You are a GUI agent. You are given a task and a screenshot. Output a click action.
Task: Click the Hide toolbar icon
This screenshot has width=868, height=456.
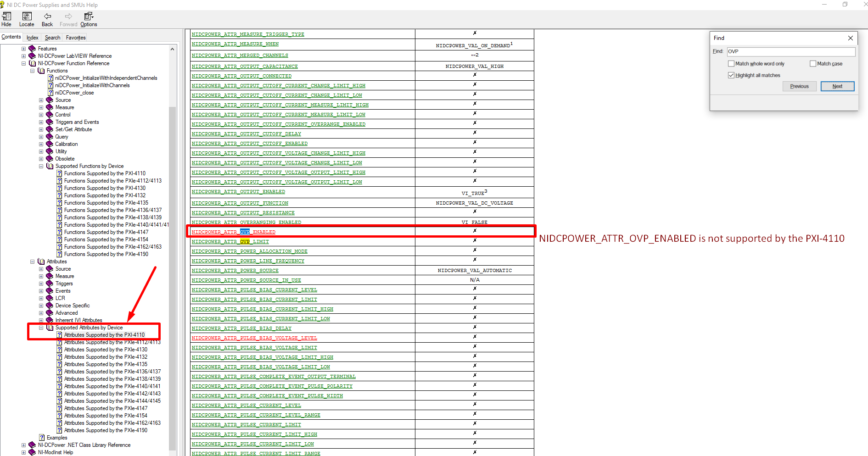coord(6,17)
